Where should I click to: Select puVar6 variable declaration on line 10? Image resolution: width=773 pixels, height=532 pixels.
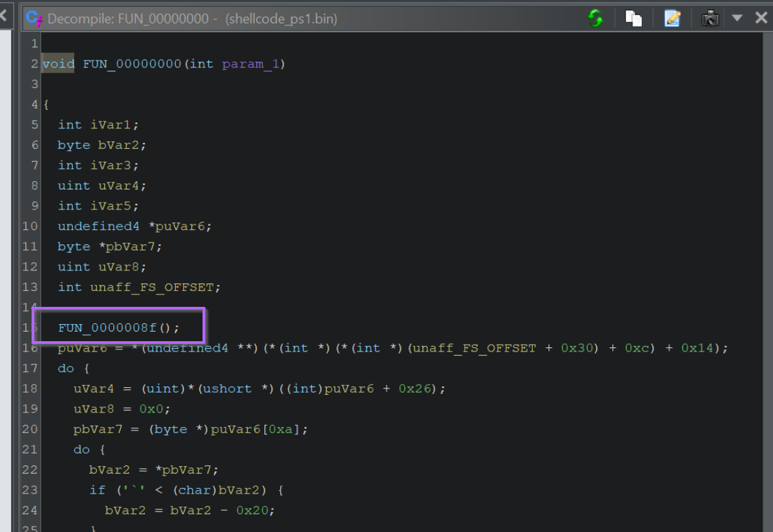[181, 226]
